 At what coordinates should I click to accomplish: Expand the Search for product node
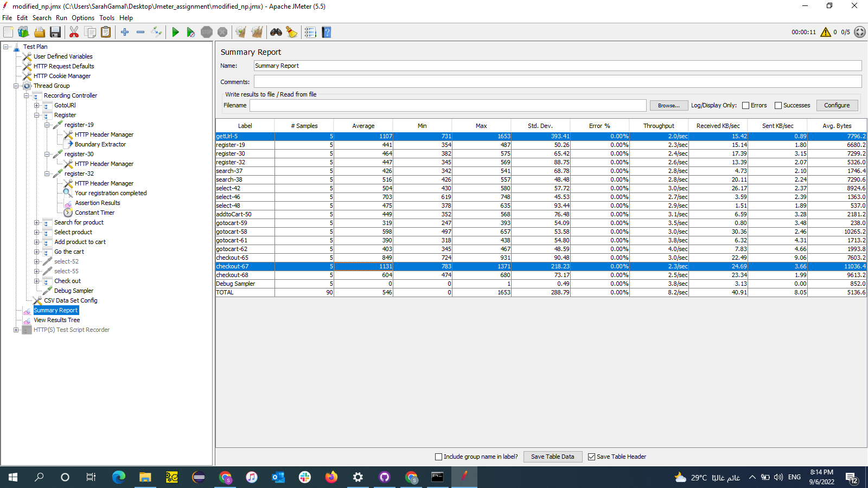(36, 222)
